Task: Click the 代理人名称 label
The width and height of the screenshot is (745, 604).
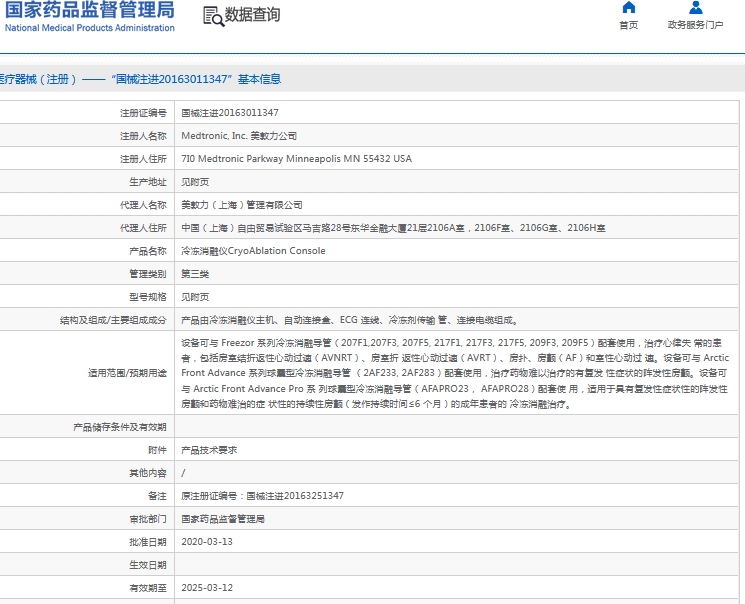Action: (143, 205)
